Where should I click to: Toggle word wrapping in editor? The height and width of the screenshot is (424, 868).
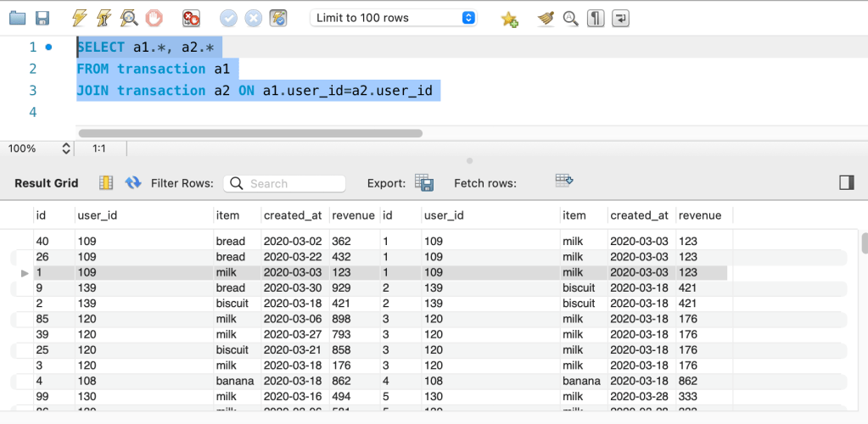pyautogui.click(x=621, y=18)
